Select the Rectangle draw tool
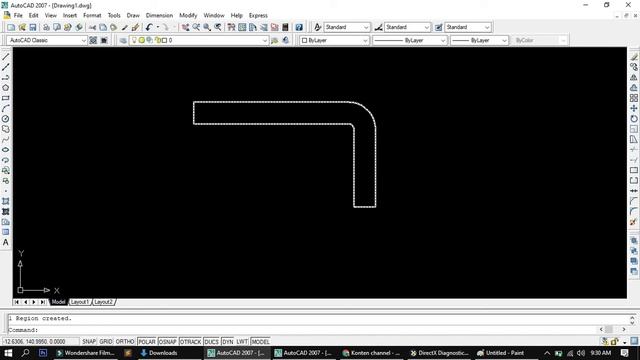Viewport: 640px width, 360px height. point(6,98)
